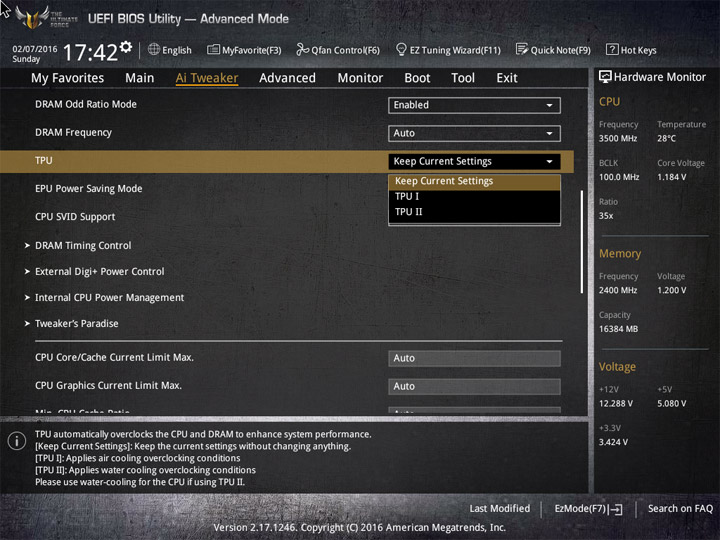Click CPU Core/Cache Current Limit Max field
Image resolution: width=720 pixels, height=540 pixels.
(x=474, y=358)
